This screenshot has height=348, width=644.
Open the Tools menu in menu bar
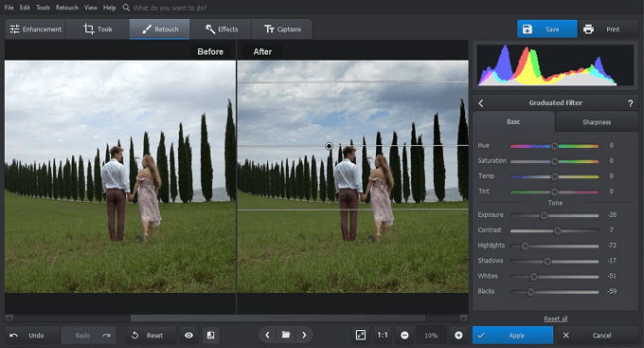click(x=44, y=8)
